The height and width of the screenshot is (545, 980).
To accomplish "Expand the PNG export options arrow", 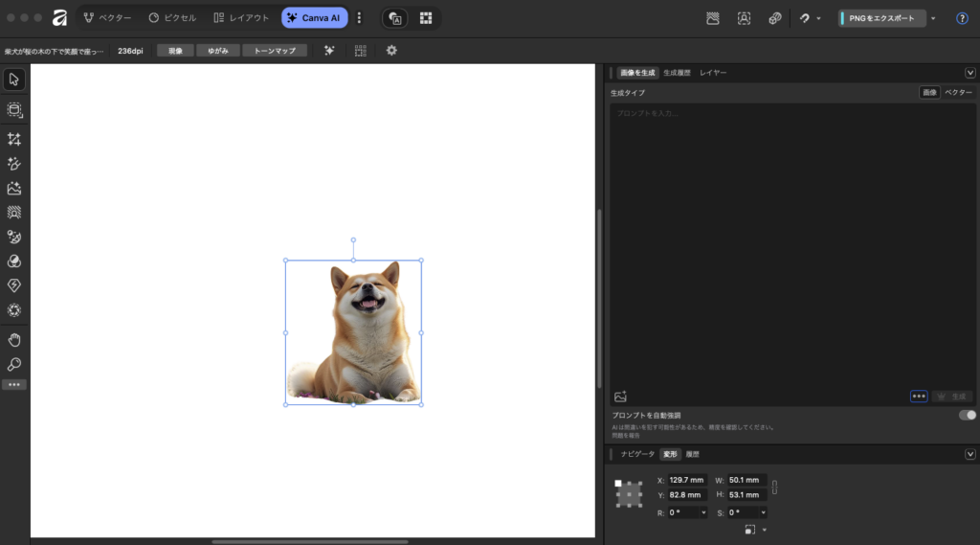I will tap(933, 18).
